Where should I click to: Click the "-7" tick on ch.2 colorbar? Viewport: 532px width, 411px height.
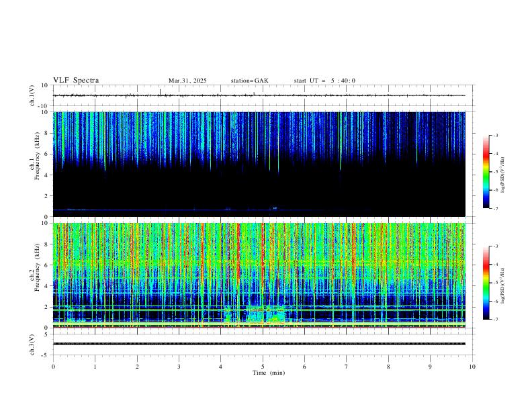coord(496,320)
